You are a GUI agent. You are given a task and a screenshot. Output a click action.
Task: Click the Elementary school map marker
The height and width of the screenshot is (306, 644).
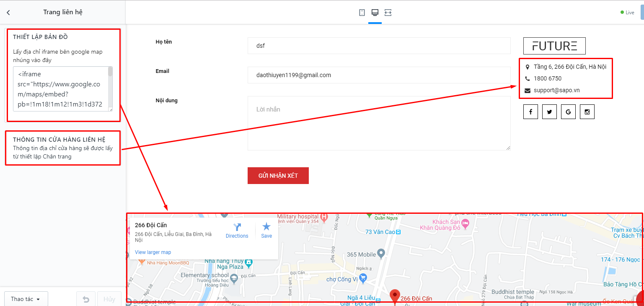click(x=234, y=278)
